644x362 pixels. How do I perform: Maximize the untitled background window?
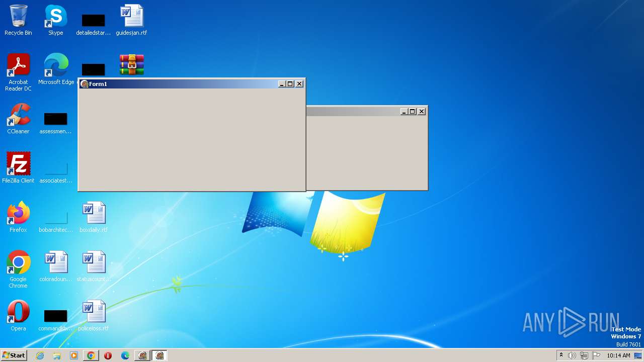pos(412,112)
